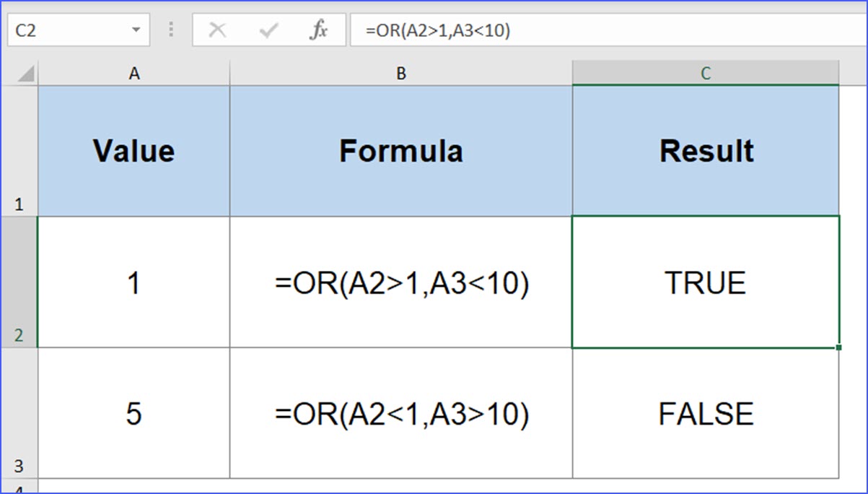The height and width of the screenshot is (494, 868).
Task: Select the Result header cell
Action: click(706, 150)
